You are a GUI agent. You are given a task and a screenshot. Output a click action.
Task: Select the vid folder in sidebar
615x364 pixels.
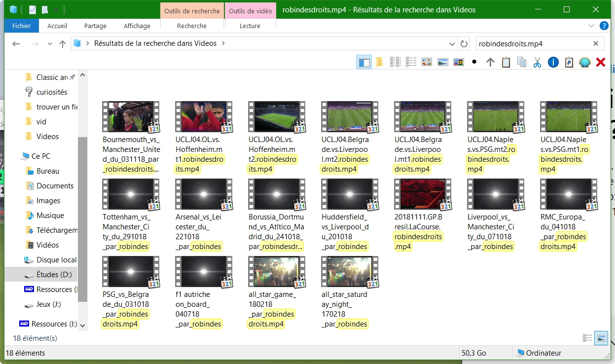coord(41,121)
